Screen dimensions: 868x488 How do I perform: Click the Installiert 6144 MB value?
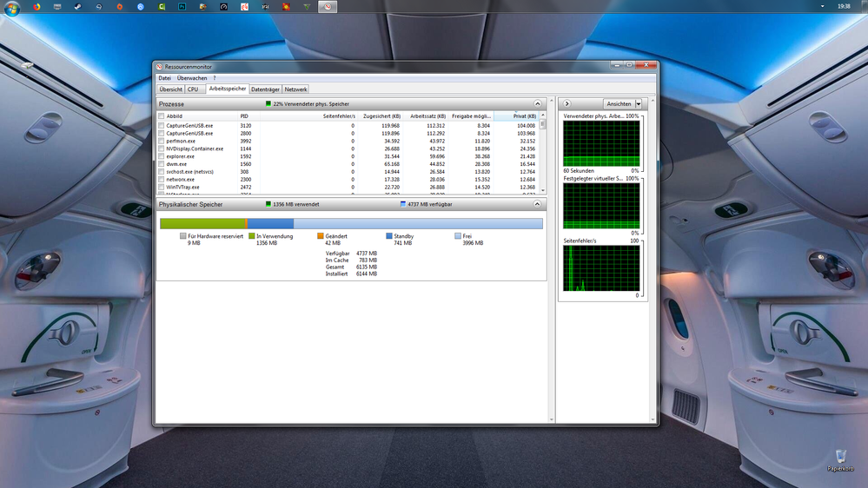click(367, 274)
